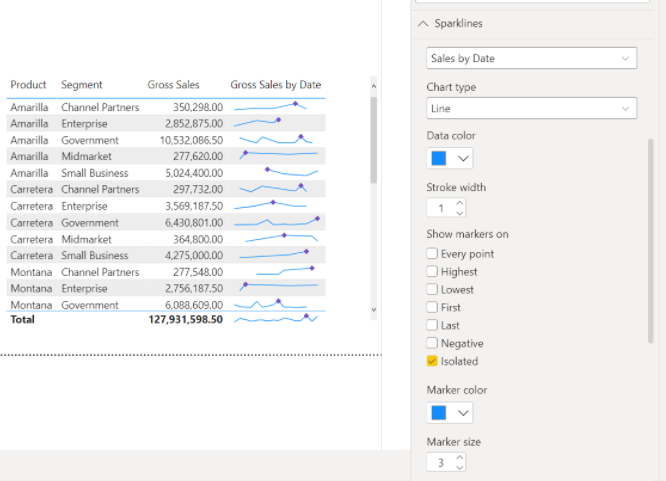The image size is (666, 481).
Task: Click Segment cell in Montana Enterprise row
Action: point(84,289)
